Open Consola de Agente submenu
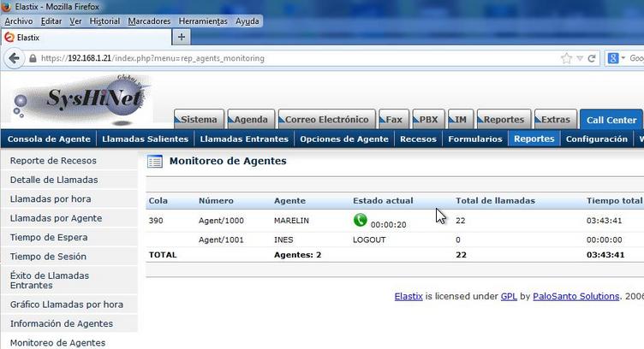The width and height of the screenshot is (644, 349). click(49, 139)
